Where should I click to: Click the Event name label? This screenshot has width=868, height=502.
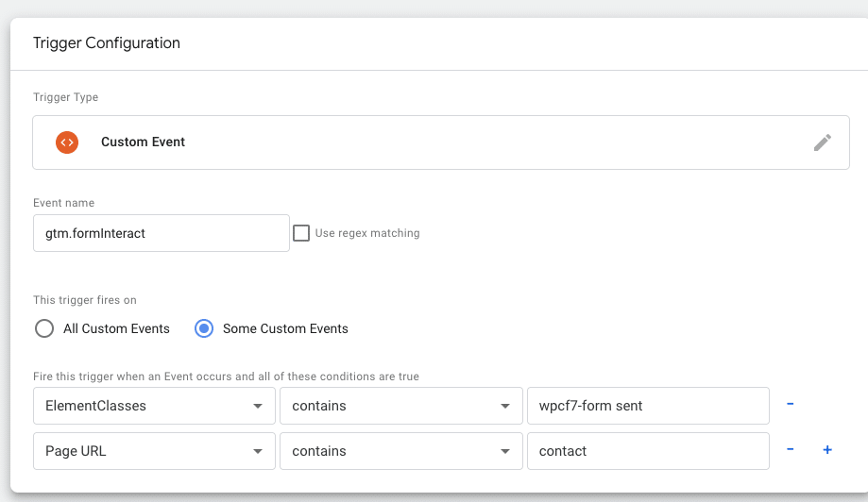pyautogui.click(x=63, y=203)
